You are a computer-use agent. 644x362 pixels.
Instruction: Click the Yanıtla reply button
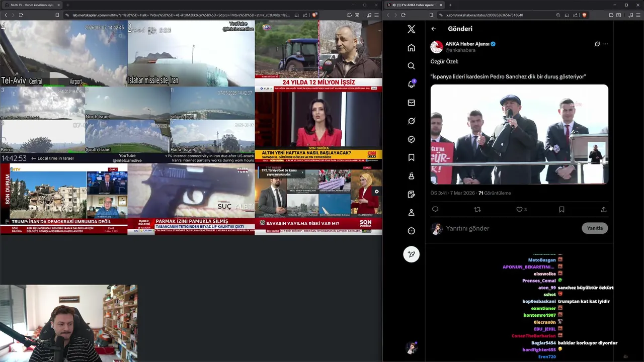point(595,228)
